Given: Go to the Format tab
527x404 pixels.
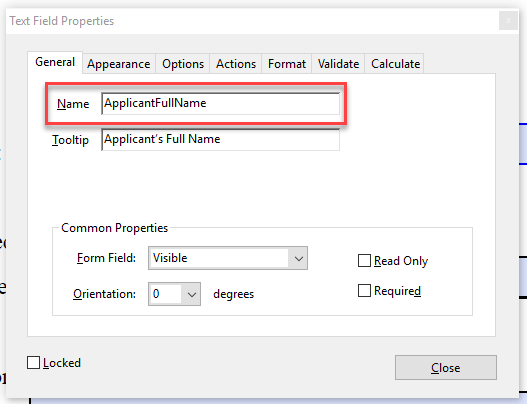Looking at the screenshot, I should [287, 64].
